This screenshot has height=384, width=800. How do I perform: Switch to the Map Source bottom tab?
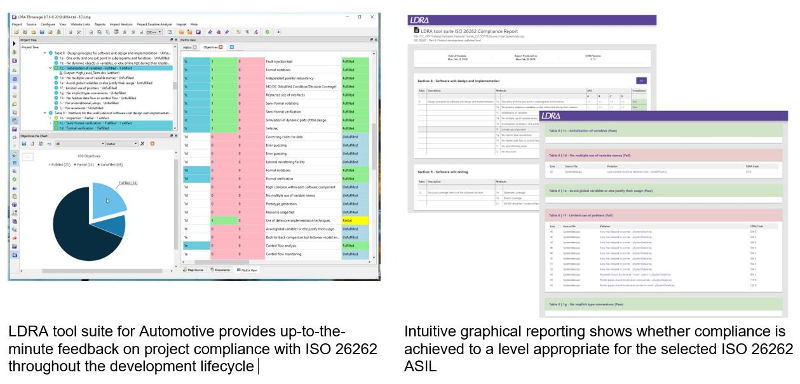point(193,270)
